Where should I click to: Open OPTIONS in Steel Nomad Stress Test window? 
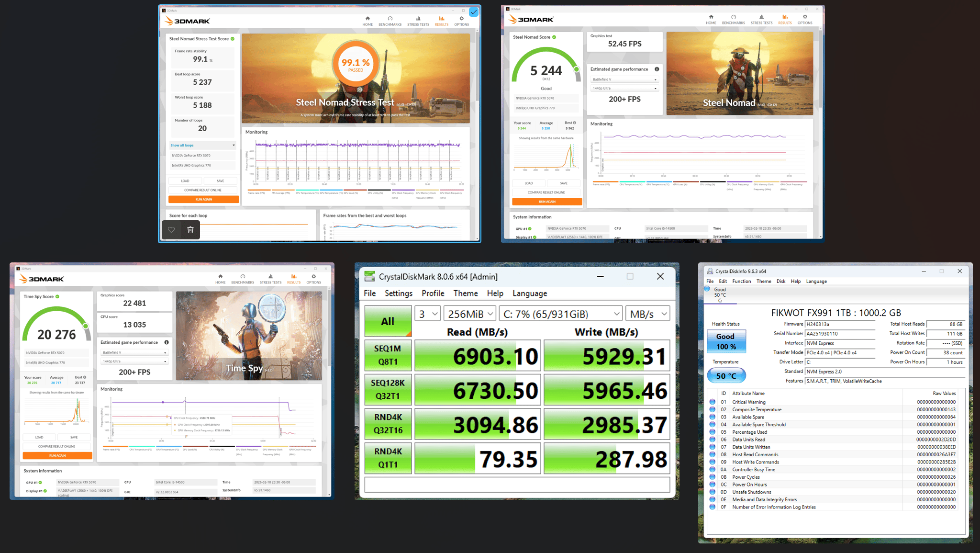tap(462, 21)
